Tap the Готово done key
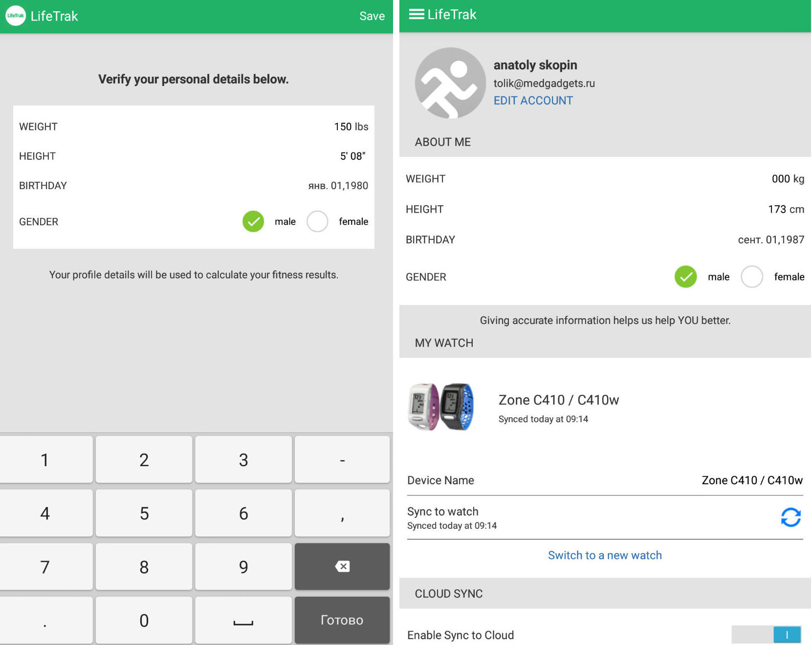 pyautogui.click(x=342, y=620)
